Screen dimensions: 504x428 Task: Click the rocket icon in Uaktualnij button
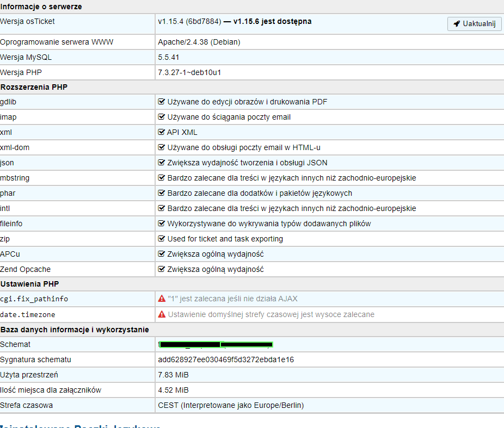point(457,24)
